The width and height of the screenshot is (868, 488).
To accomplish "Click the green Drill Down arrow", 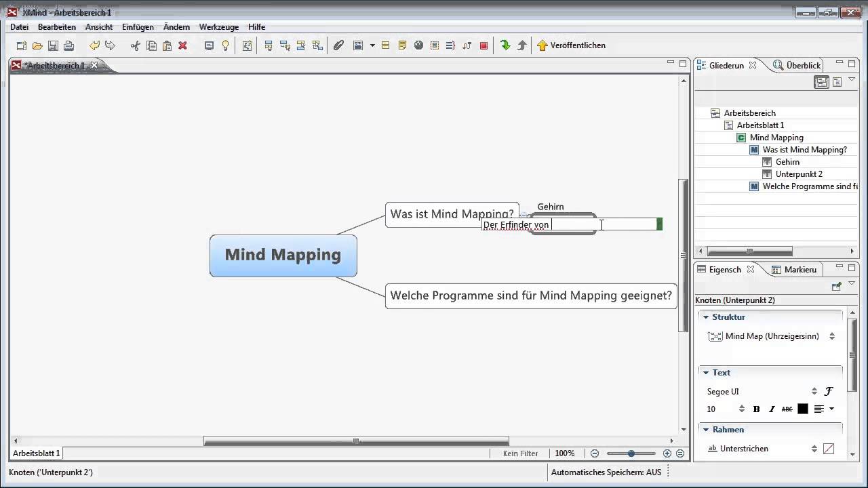I will (x=505, y=45).
